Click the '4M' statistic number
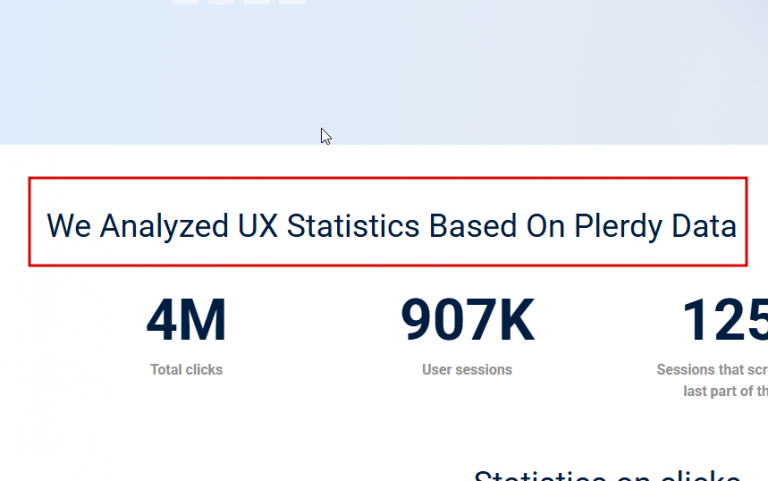This screenshot has width=768, height=481. click(x=186, y=321)
